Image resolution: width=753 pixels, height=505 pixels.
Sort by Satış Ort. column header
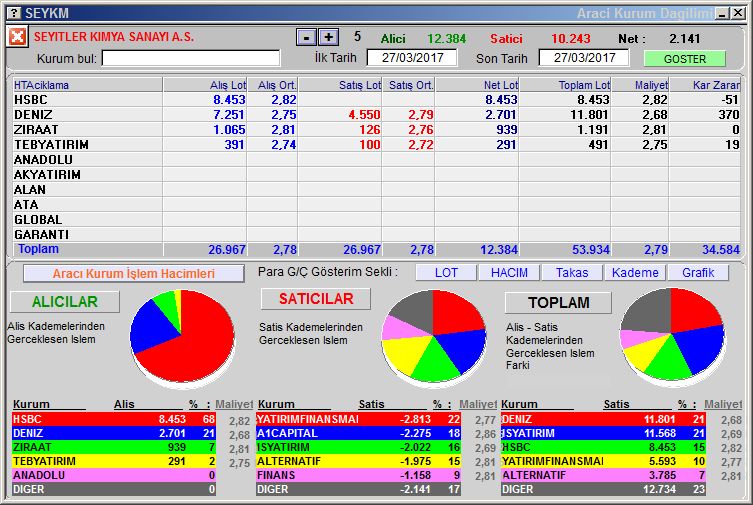[x=409, y=85]
